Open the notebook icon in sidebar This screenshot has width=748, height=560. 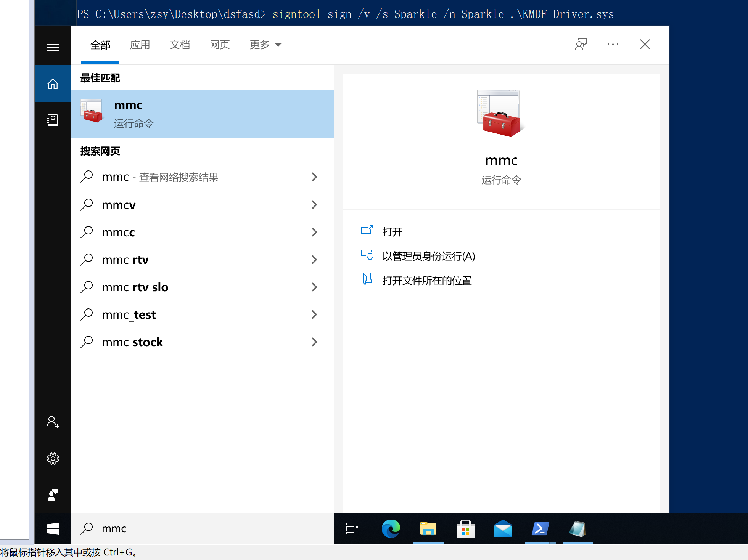[53, 120]
